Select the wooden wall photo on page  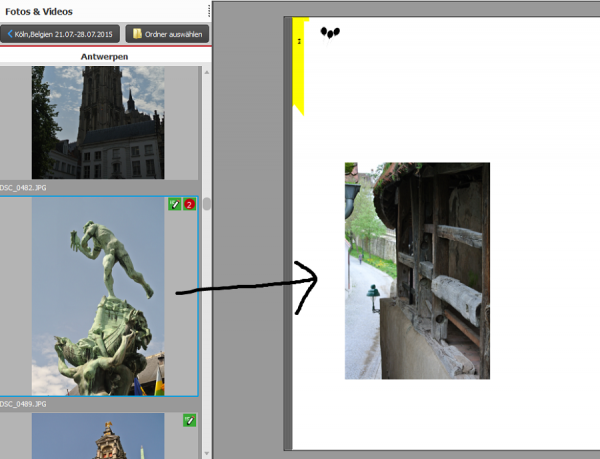pyautogui.click(x=417, y=271)
